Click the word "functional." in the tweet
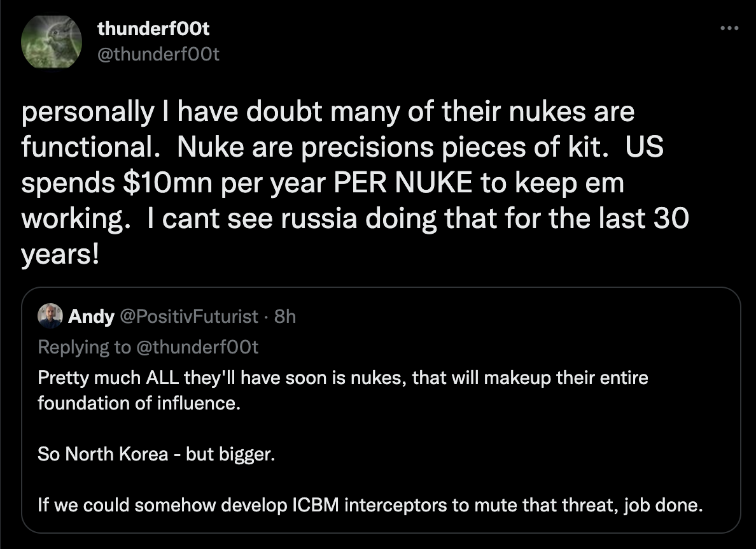756x549 pixels. [88, 148]
